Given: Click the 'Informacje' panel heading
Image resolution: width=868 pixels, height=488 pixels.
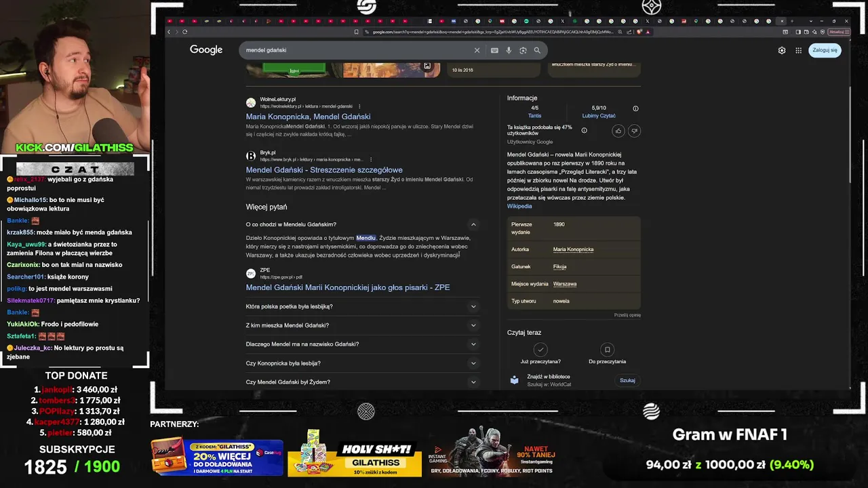Looking at the screenshot, I should [522, 98].
